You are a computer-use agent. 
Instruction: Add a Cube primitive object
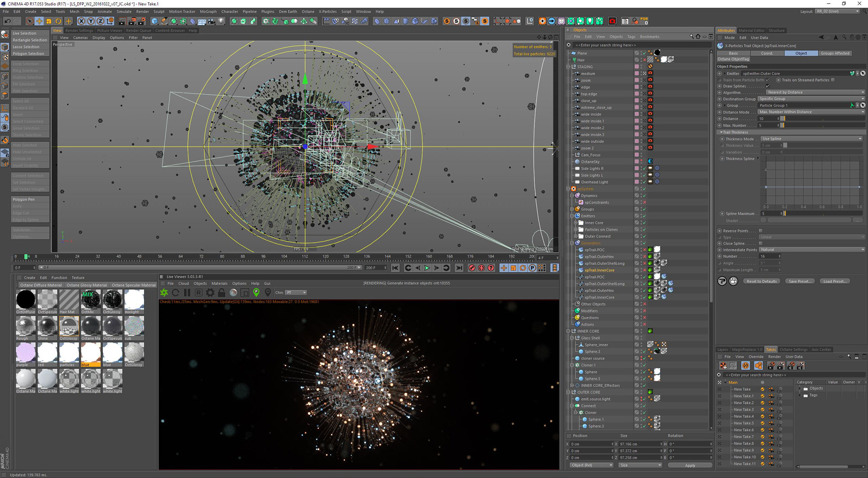coord(155,21)
